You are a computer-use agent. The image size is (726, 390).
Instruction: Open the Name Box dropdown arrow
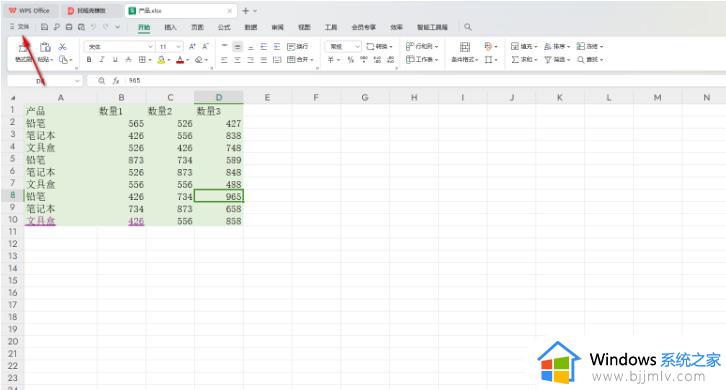coord(77,81)
